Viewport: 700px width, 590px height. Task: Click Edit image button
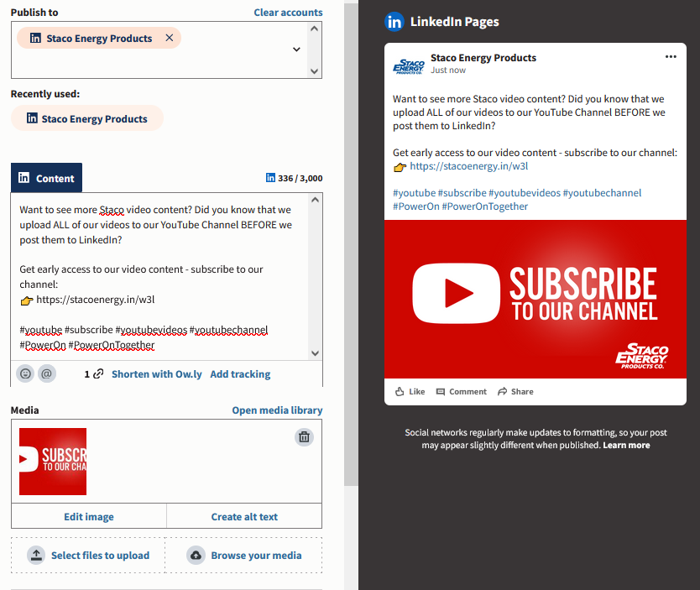point(89,516)
